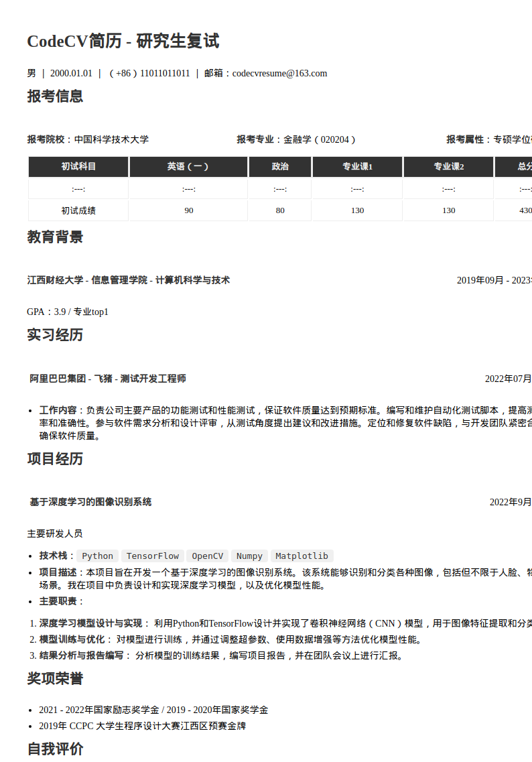Click the project date '2022年9月'

[511, 503]
